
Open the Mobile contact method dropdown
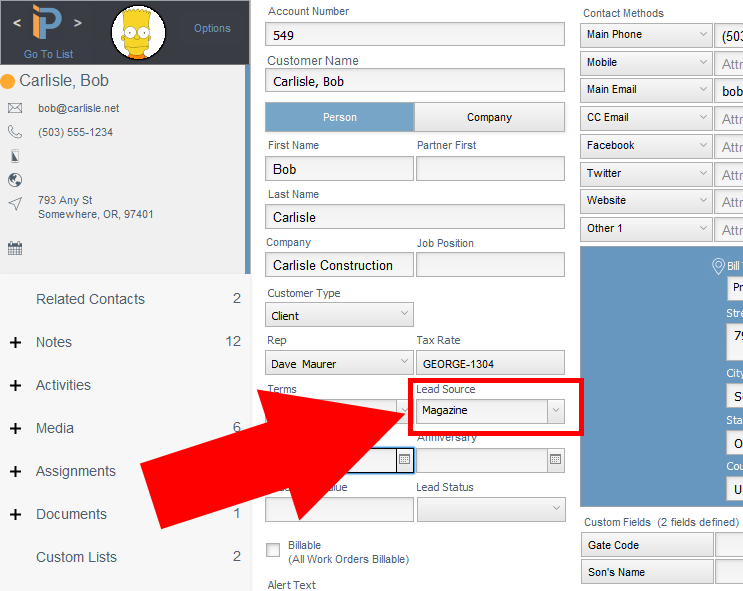tap(646, 63)
